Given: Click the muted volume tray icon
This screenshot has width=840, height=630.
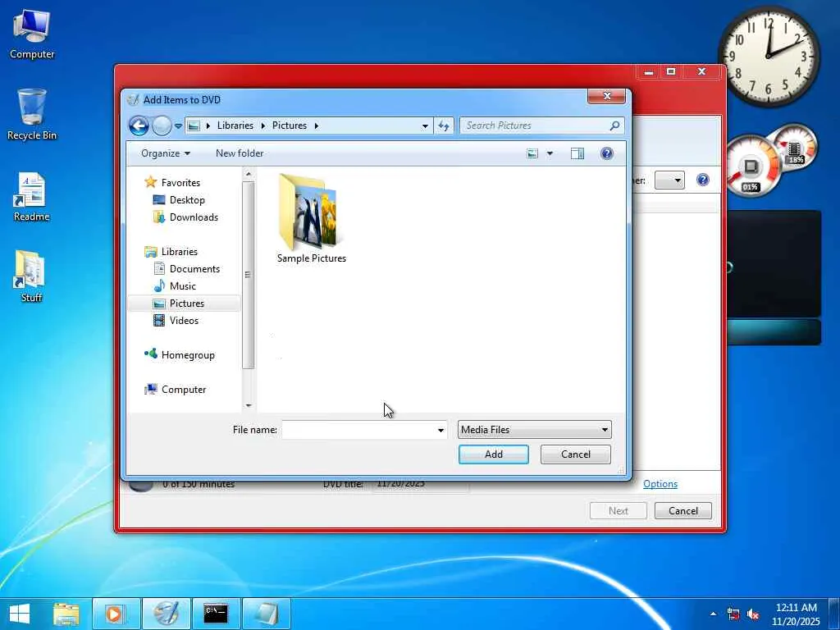Looking at the screenshot, I should [753, 614].
